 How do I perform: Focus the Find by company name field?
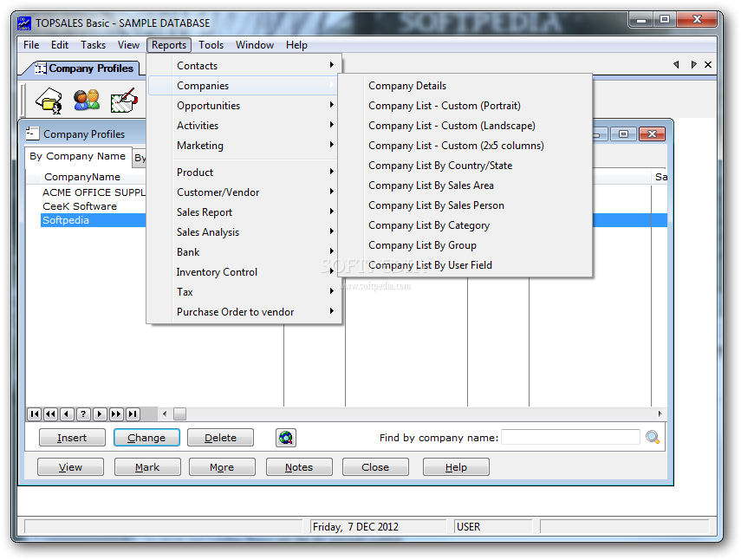tap(570, 437)
